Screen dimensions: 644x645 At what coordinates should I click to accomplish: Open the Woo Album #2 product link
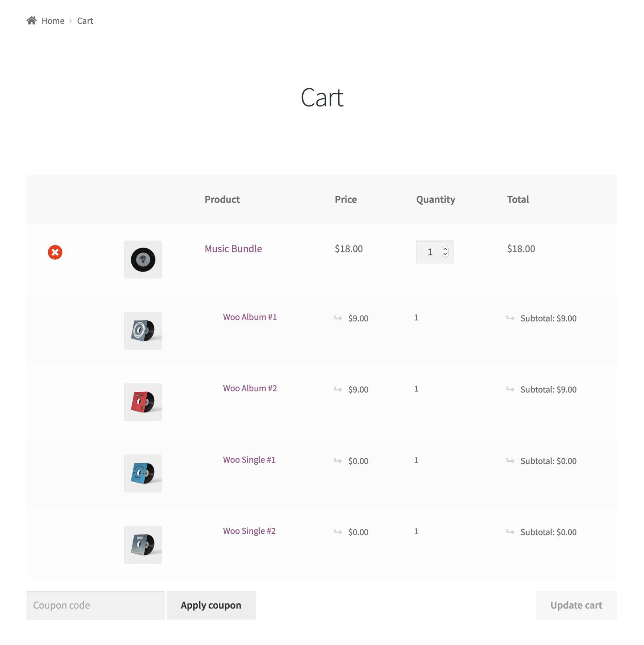click(250, 388)
